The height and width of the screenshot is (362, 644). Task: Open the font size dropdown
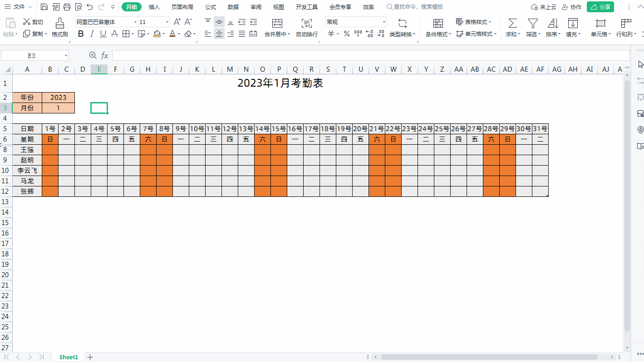click(167, 22)
